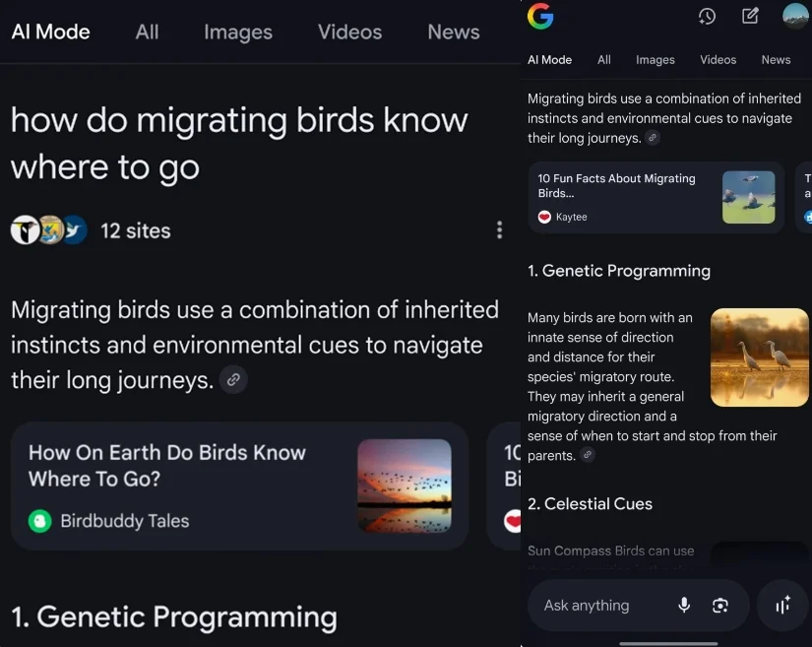Open Images tab in left panel
Viewport: 812px width, 647px height.
click(x=238, y=32)
